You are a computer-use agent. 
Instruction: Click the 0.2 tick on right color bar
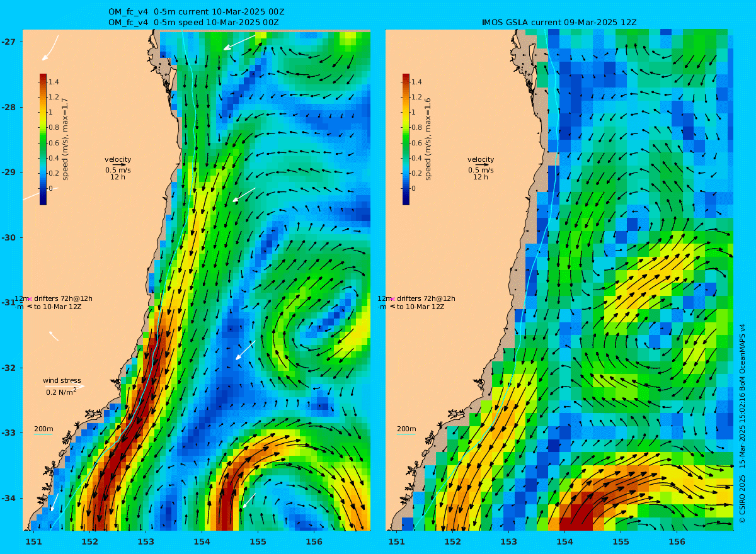click(x=416, y=173)
